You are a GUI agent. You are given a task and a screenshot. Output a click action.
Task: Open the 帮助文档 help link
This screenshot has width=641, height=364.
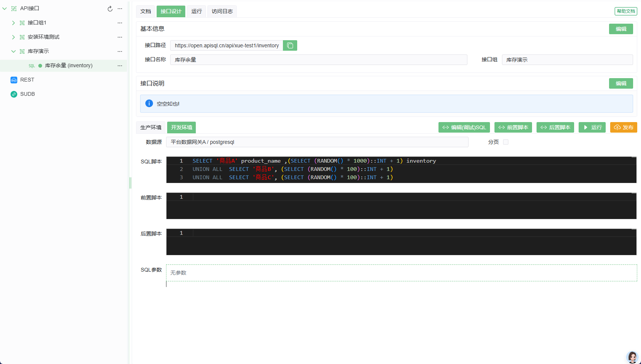coord(626,11)
